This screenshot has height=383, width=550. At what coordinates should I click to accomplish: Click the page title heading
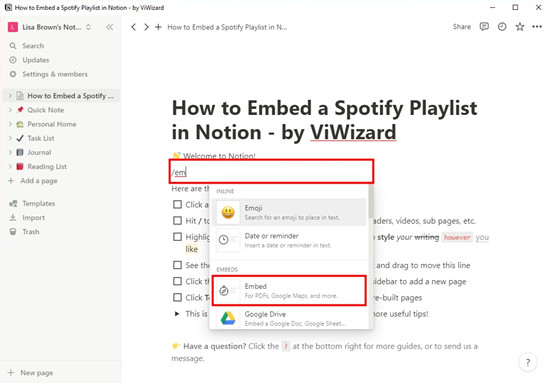click(324, 120)
